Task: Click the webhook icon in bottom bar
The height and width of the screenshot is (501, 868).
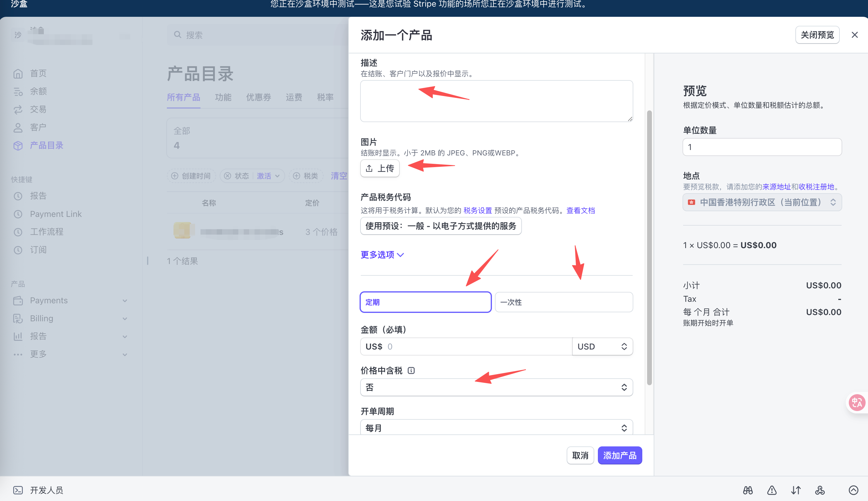Action: coord(820,490)
